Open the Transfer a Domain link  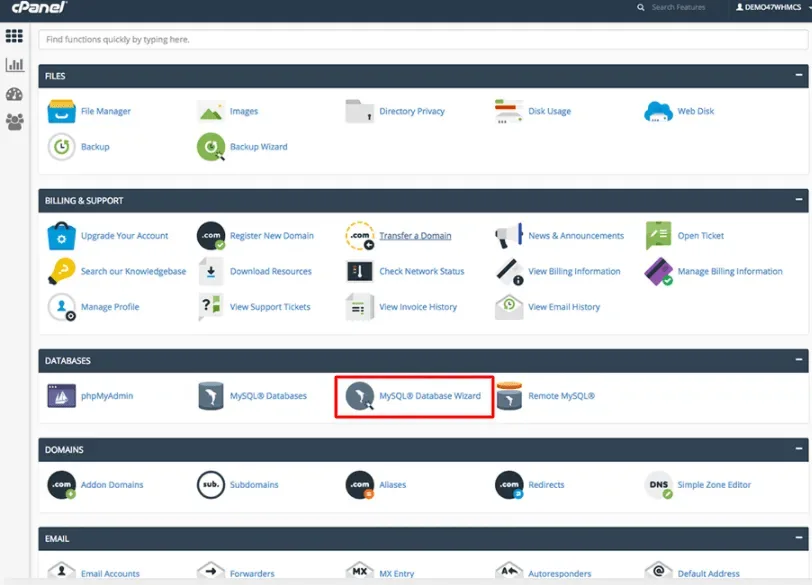tap(415, 236)
